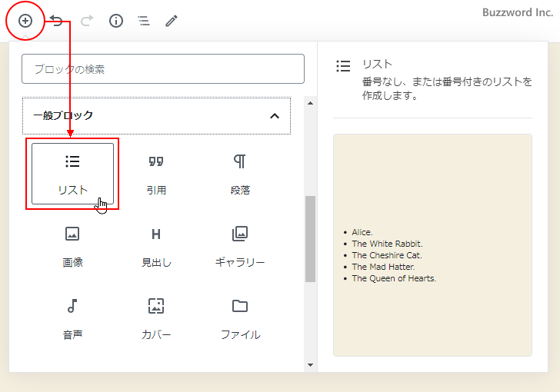Insert a 画像 image block
Image resolution: width=560 pixels, height=392 pixels.
pos(72,246)
